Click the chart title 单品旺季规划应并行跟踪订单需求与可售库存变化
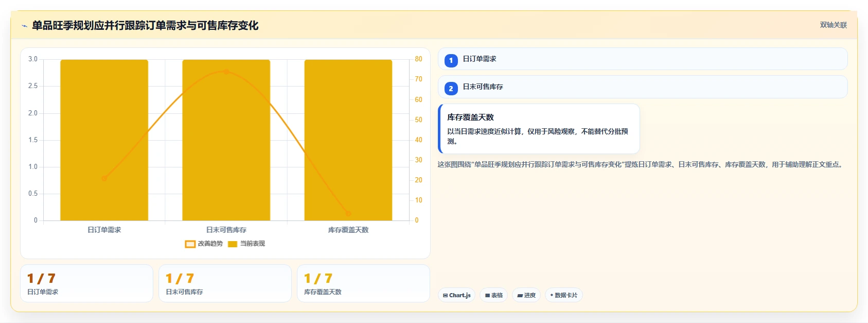This screenshot has width=868, height=323. (x=145, y=25)
